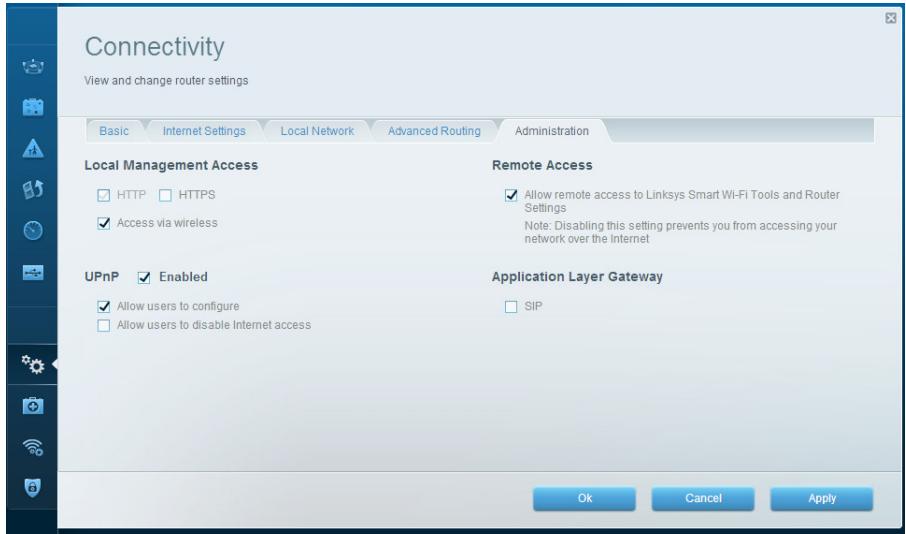This screenshot has width=906, height=534.
Task: Select the Administration tab
Action: click(x=552, y=131)
